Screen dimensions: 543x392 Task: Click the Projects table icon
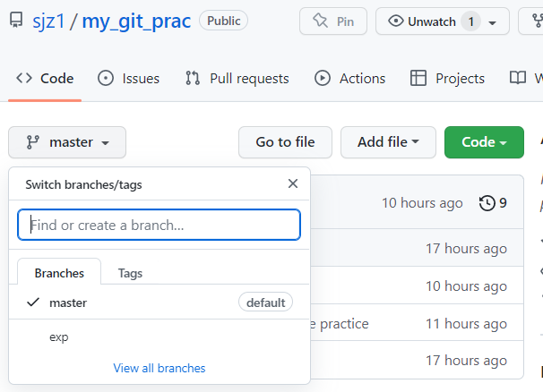(418, 78)
